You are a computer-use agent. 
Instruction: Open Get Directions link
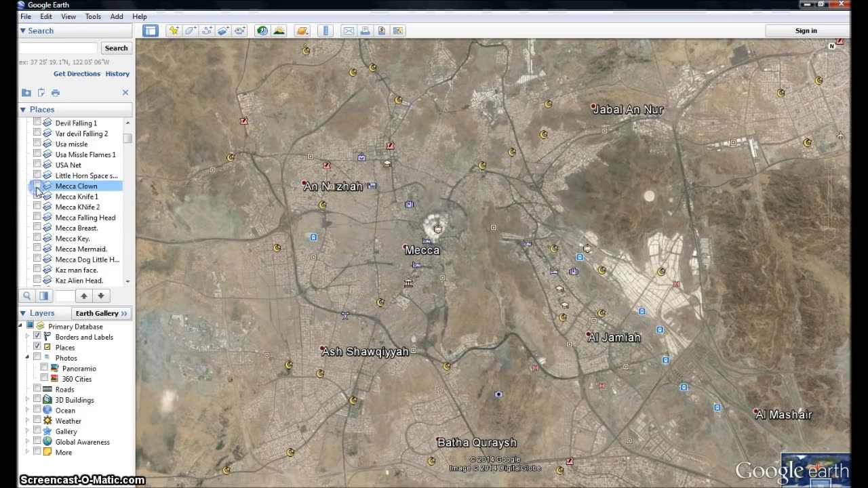(x=77, y=74)
